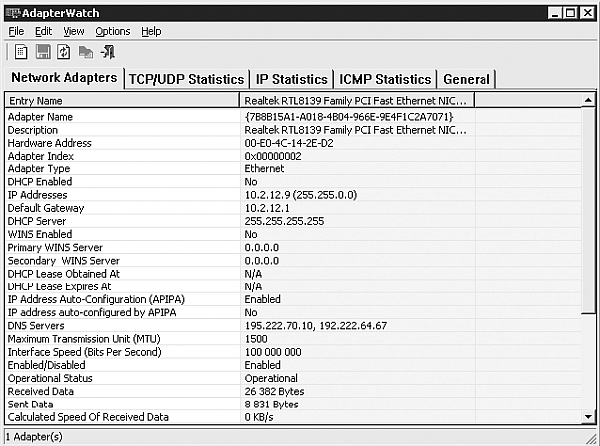Open the View menu
Image resolution: width=600 pixels, height=446 pixels.
click(74, 31)
